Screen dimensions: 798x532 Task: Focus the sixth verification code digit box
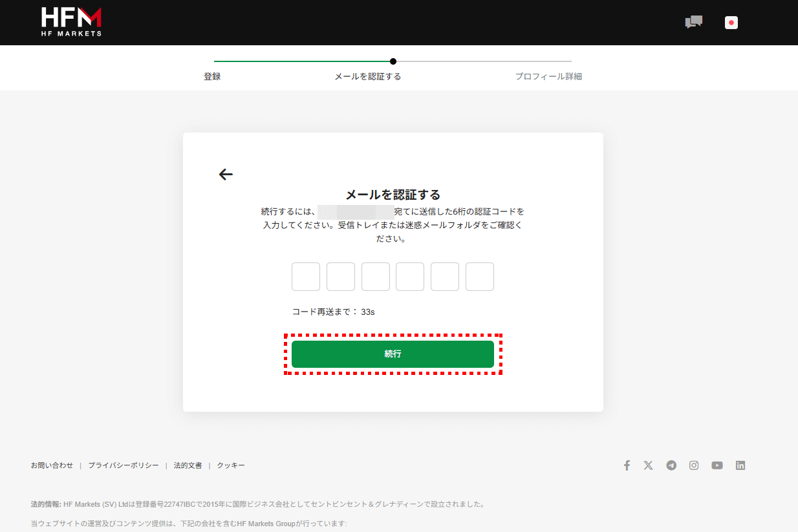point(480,277)
